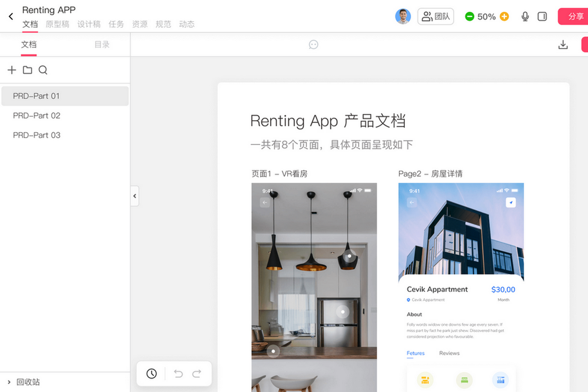Viewport: 588px width, 392px height.
Task: Undo the last action
Action: coord(178,374)
